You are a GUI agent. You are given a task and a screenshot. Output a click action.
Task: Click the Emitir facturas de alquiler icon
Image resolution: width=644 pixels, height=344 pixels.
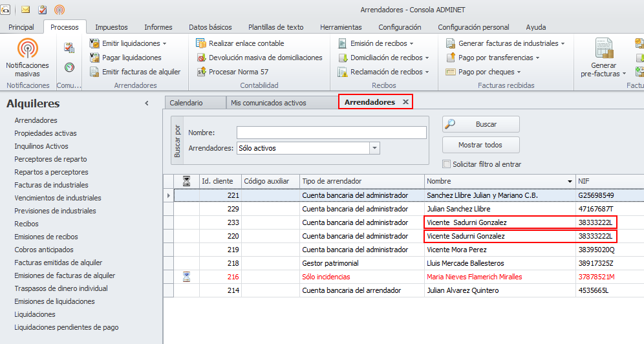94,72
